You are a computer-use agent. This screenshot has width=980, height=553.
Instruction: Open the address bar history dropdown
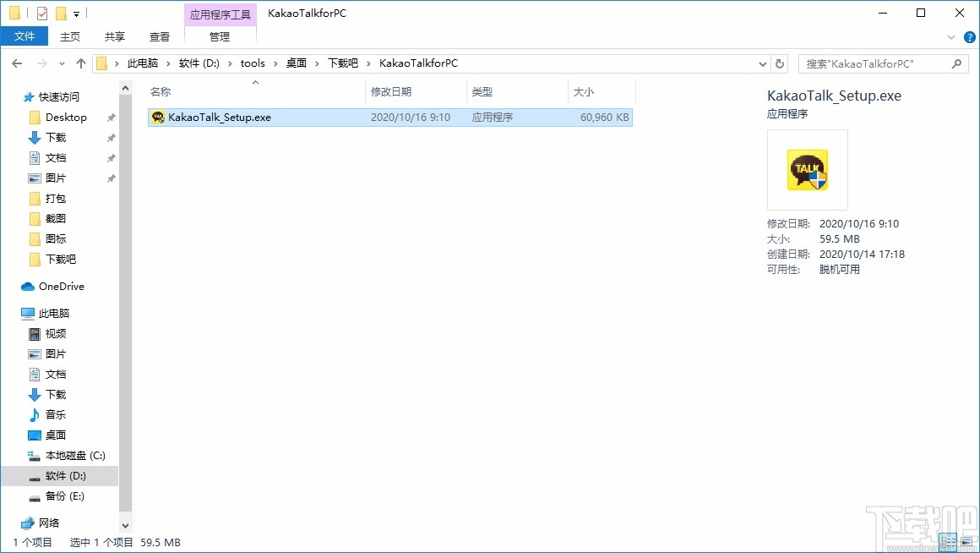(x=763, y=63)
